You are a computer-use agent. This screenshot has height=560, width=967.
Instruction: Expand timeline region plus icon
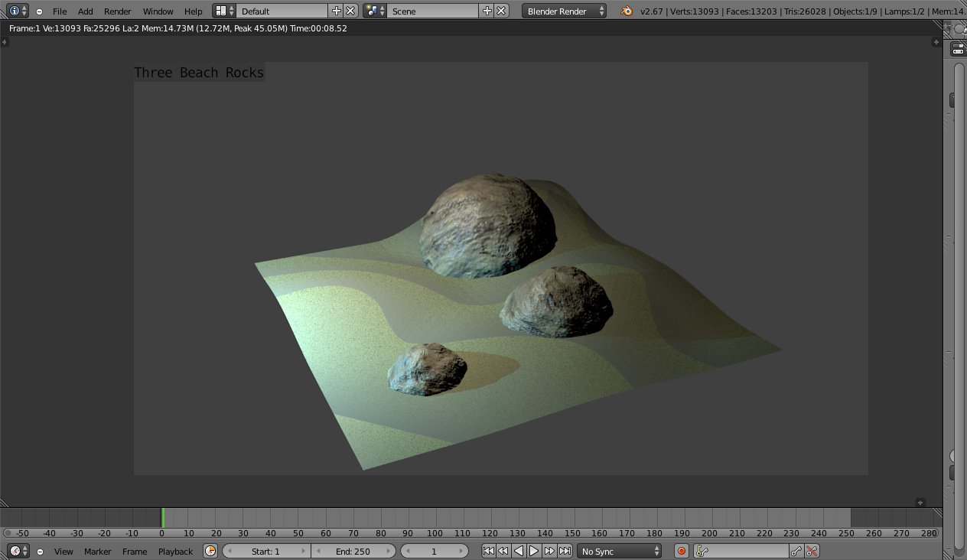[920, 503]
